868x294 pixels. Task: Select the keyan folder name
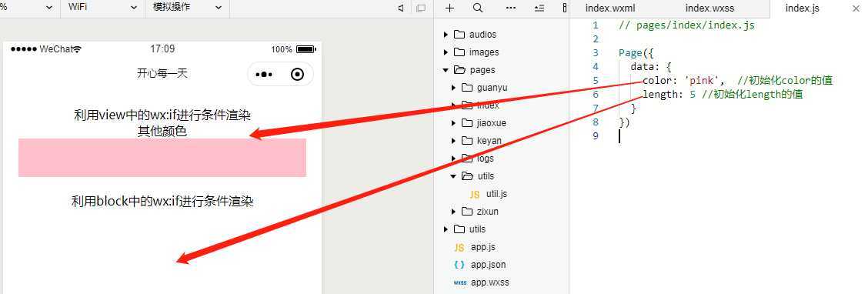(x=489, y=141)
